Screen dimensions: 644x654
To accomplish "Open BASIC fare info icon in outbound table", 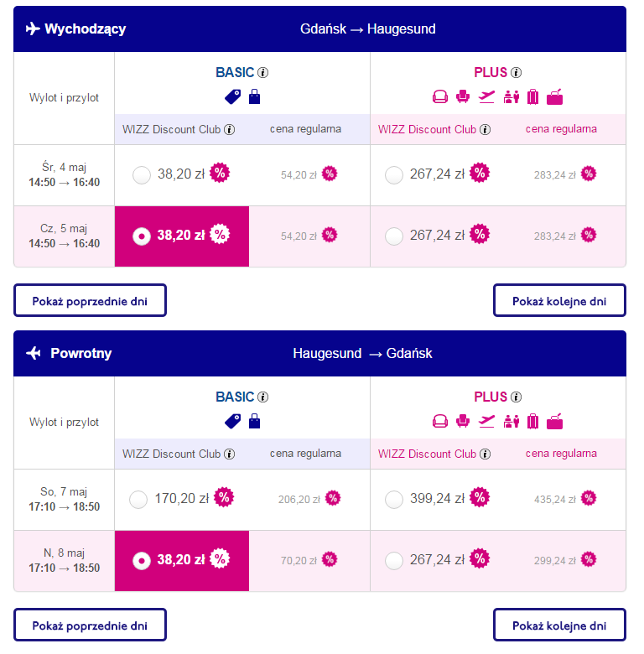I will coord(262,73).
